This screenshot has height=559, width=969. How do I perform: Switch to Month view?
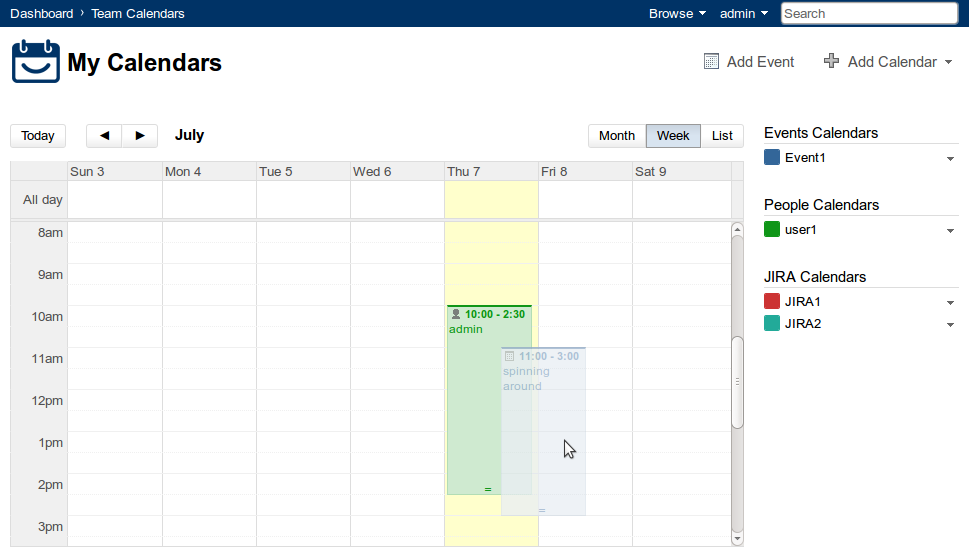[x=617, y=136]
